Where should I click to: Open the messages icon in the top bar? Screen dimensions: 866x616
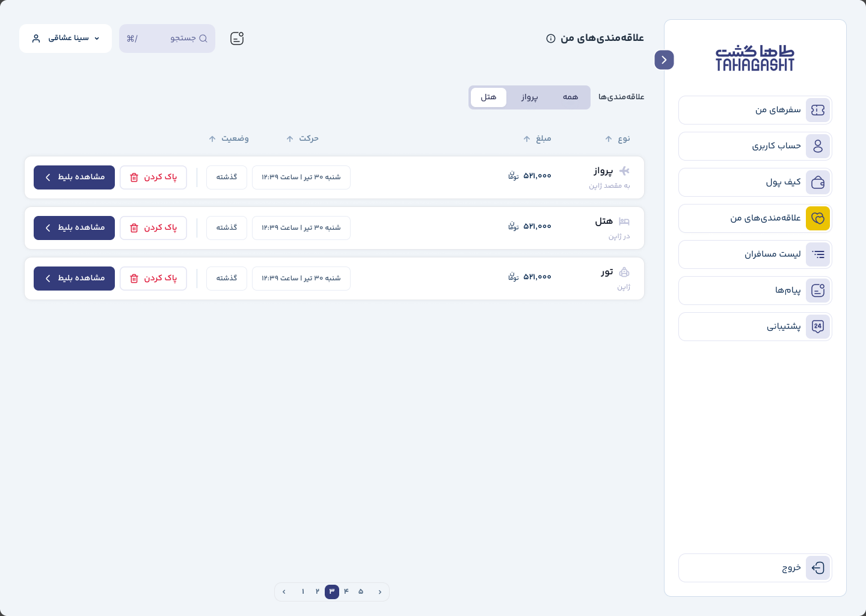[237, 38]
